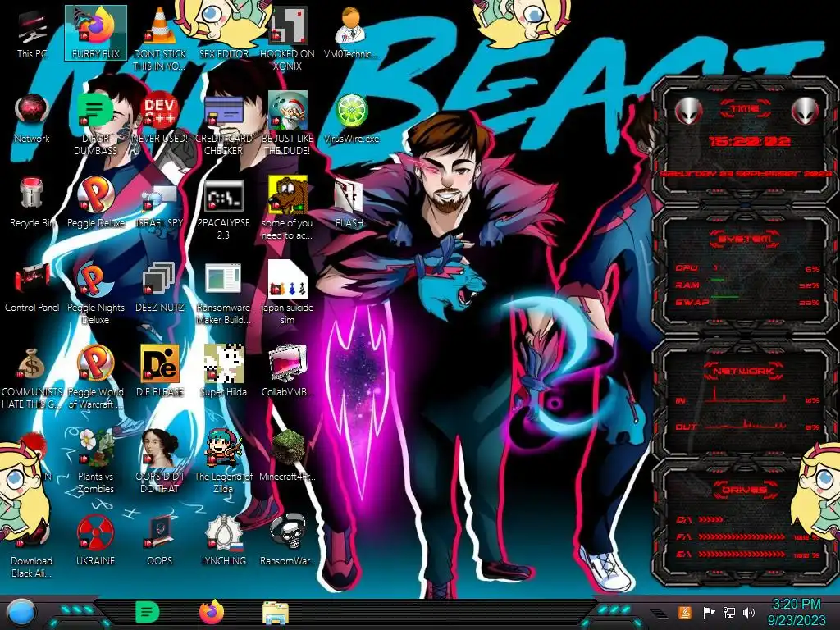The height and width of the screenshot is (630, 840).
Task: Open File Explorer from the taskbar
Action: pyautogui.click(x=276, y=613)
